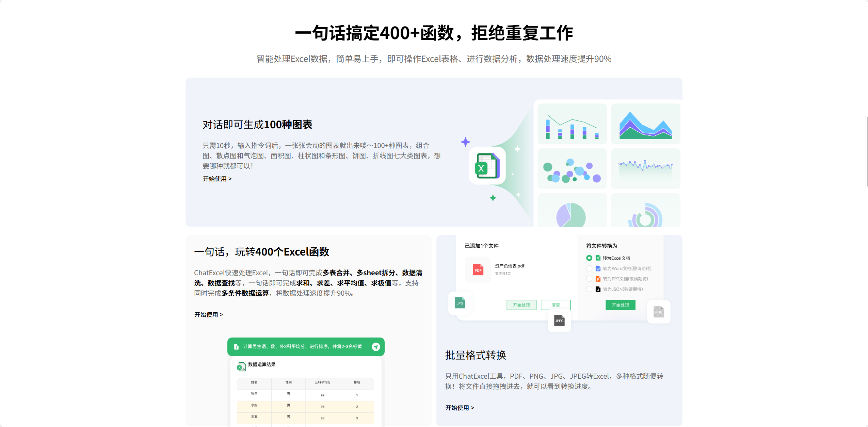
Task: Select the 转为Word文档 radio button
Action: 589,268
